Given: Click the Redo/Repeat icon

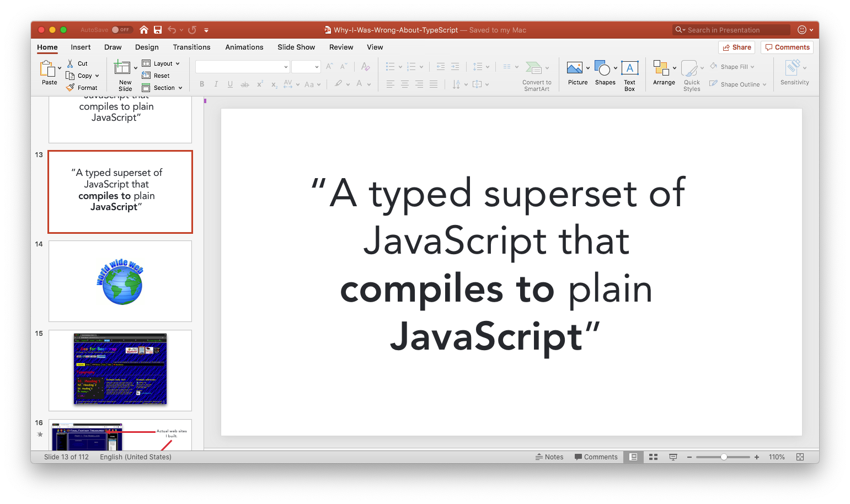Looking at the screenshot, I should [x=192, y=30].
